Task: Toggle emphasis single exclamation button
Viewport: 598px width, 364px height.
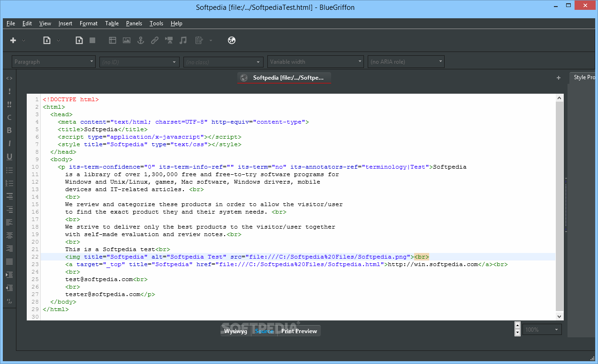Action: [9, 91]
